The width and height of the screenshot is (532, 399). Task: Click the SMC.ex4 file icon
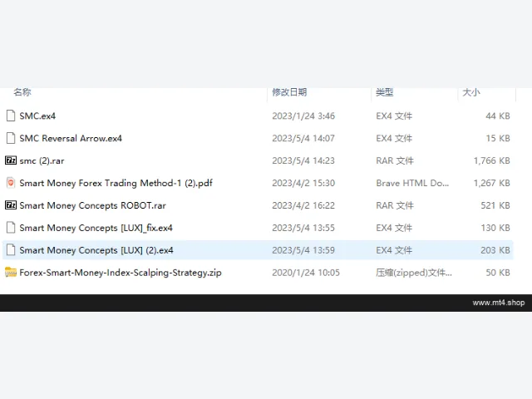(11, 116)
